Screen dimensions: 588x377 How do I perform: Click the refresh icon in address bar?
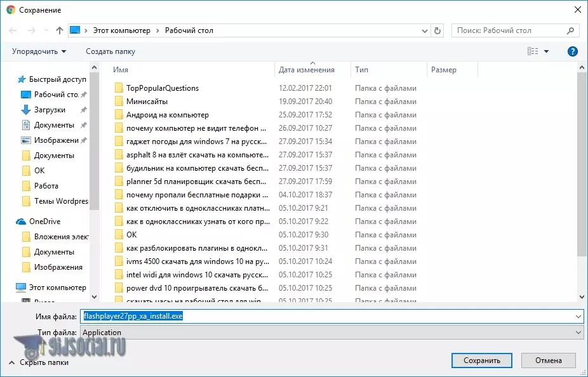tap(437, 30)
